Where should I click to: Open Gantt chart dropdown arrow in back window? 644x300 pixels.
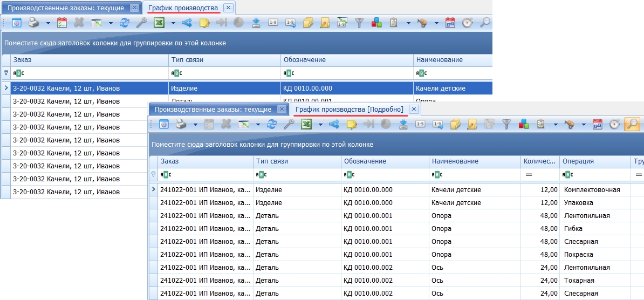point(111,23)
